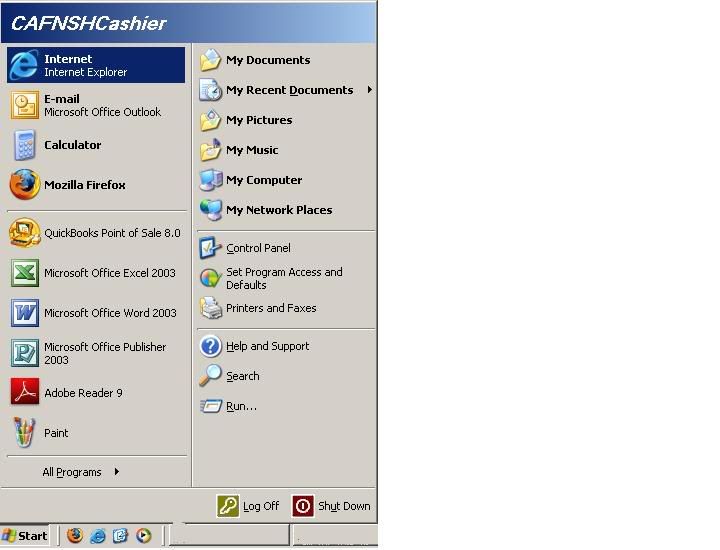Screen dimensions: 720x550
Task: Open the Control Panel icon
Action: tap(211, 248)
